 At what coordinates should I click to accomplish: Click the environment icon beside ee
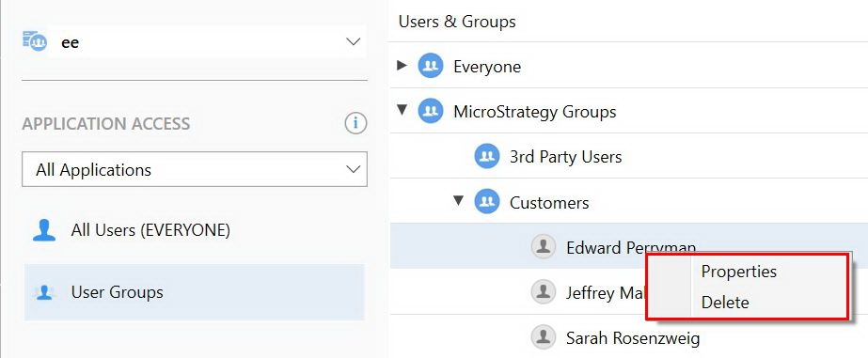(34, 41)
